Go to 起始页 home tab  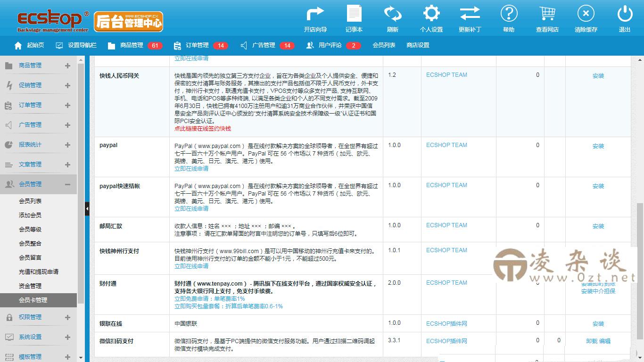[29, 45]
